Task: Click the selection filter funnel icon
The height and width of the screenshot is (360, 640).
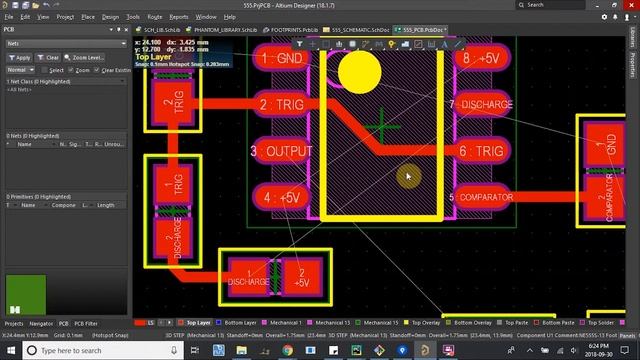Action: click(x=300, y=44)
